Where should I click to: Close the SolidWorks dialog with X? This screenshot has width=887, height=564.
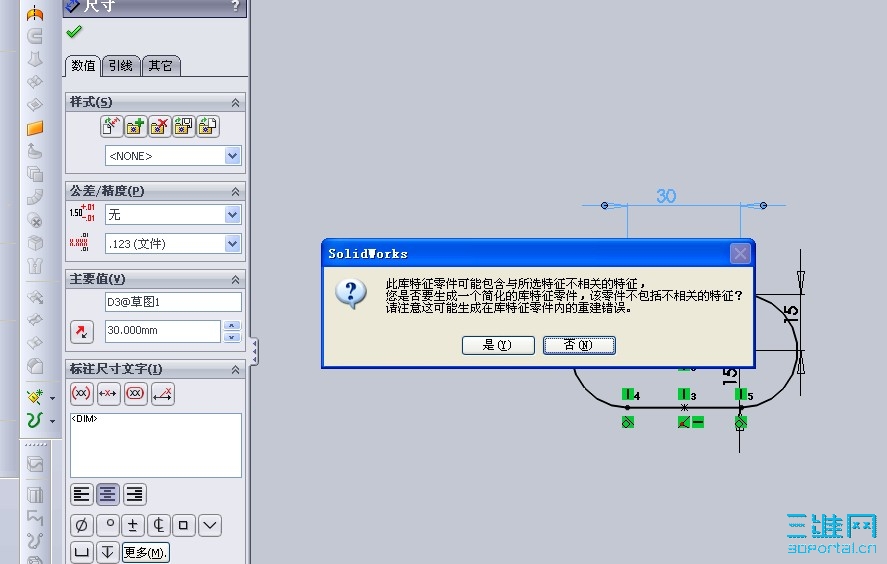click(739, 254)
